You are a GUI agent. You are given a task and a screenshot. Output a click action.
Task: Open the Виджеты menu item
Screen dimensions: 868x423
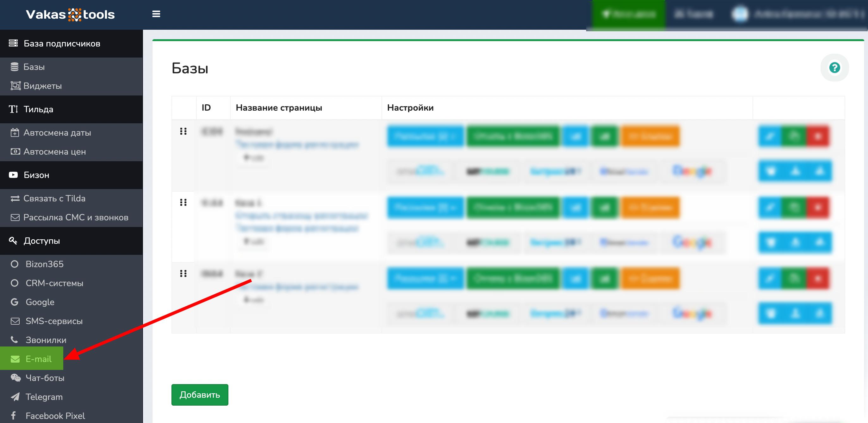42,86
